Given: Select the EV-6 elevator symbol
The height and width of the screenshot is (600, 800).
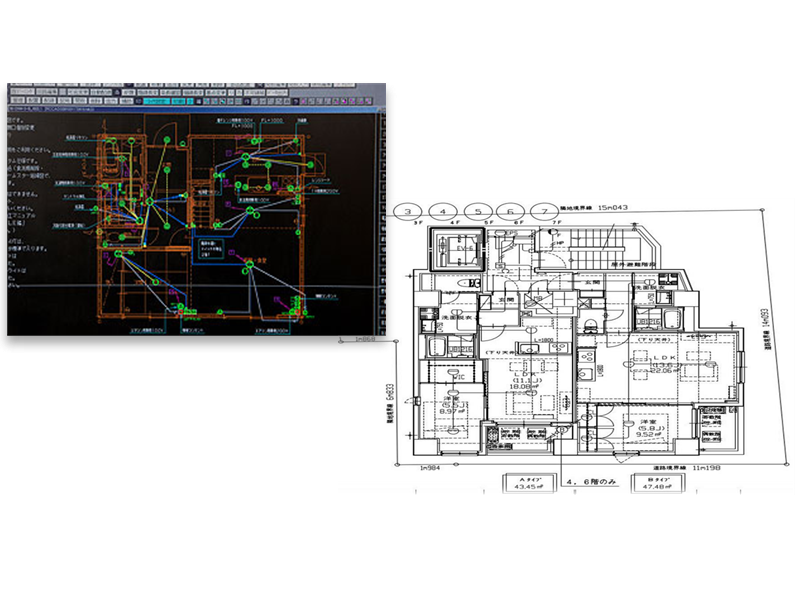Looking at the screenshot, I should pyautogui.click(x=458, y=251).
